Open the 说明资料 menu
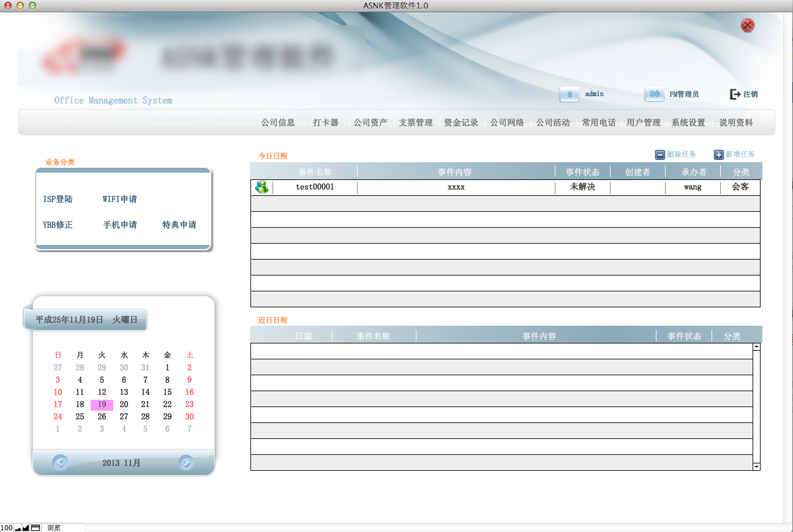Screen dimensions: 793x532 point(736,122)
